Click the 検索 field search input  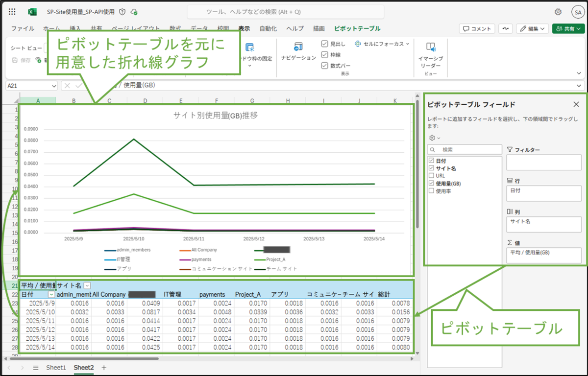(x=465, y=149)
